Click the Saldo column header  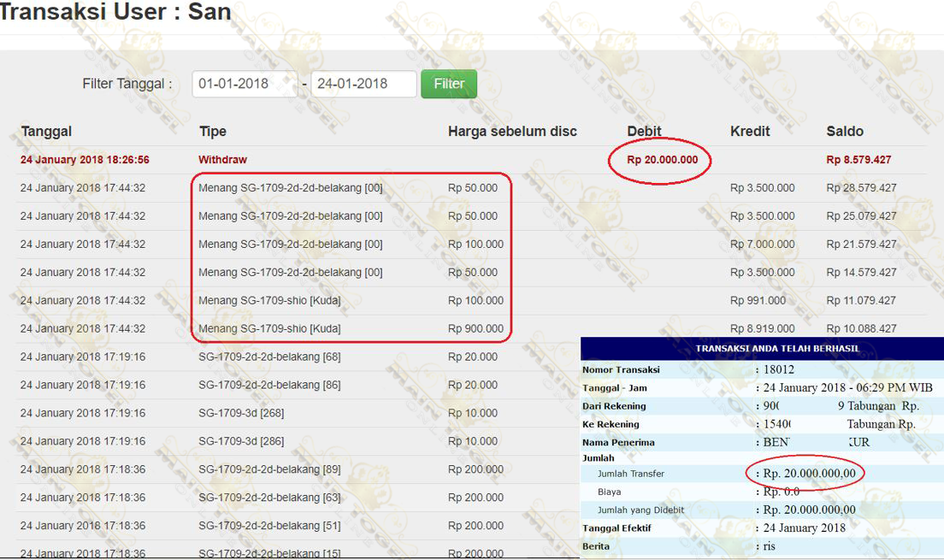coord(845,132)
